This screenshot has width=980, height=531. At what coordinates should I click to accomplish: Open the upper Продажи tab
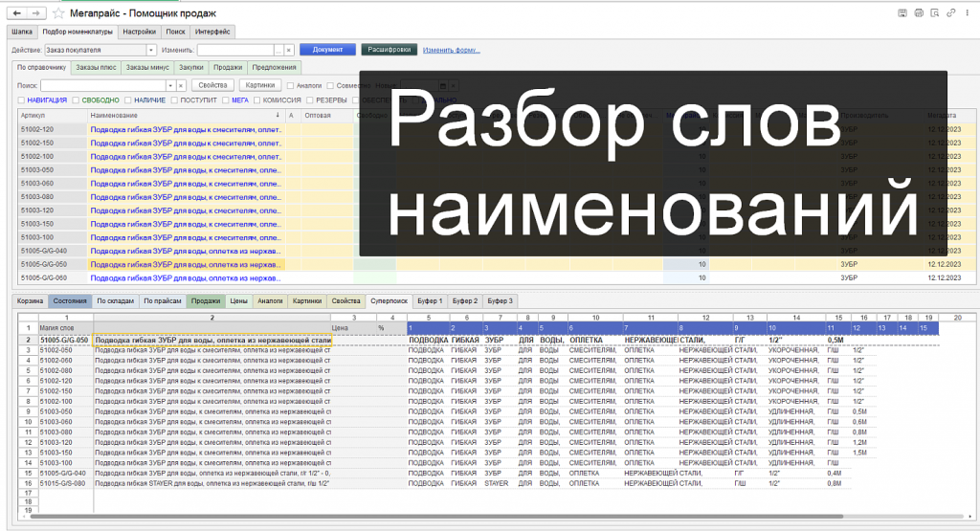pyautogui.click(x=228, y=68)
